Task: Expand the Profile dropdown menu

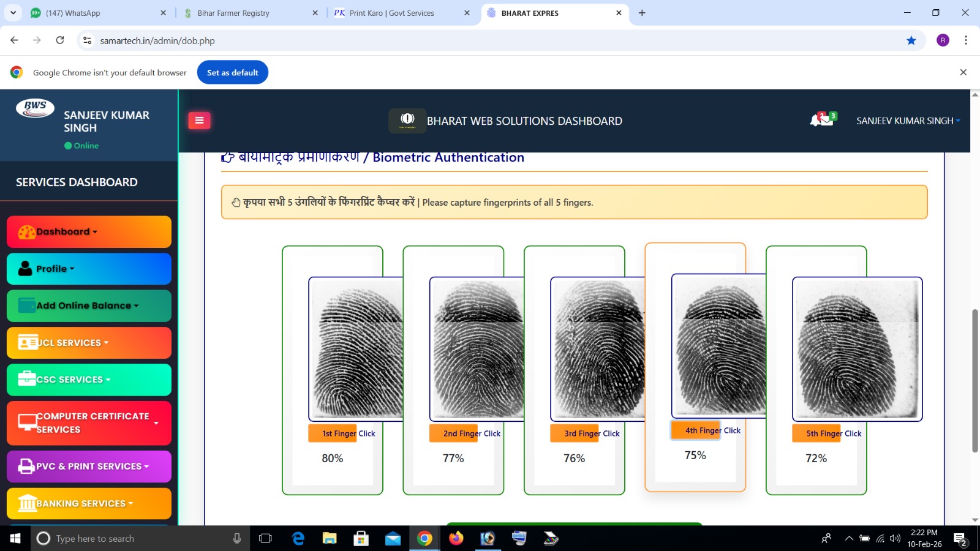Action: [89, 269]
